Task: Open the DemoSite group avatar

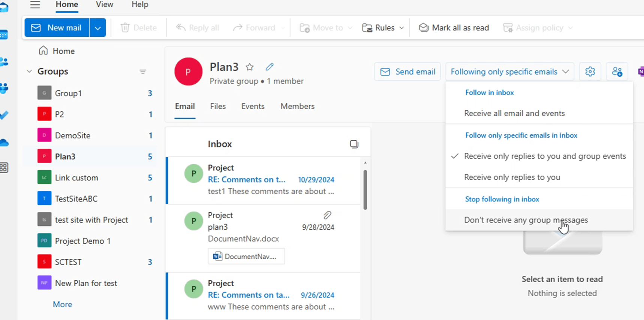Action: click(44, 135)
